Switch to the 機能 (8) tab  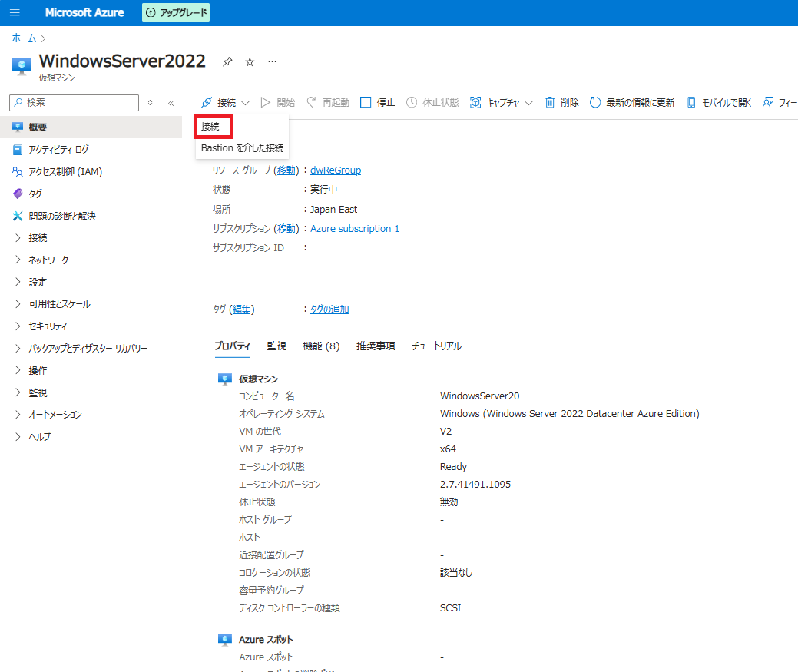[321, 346]
